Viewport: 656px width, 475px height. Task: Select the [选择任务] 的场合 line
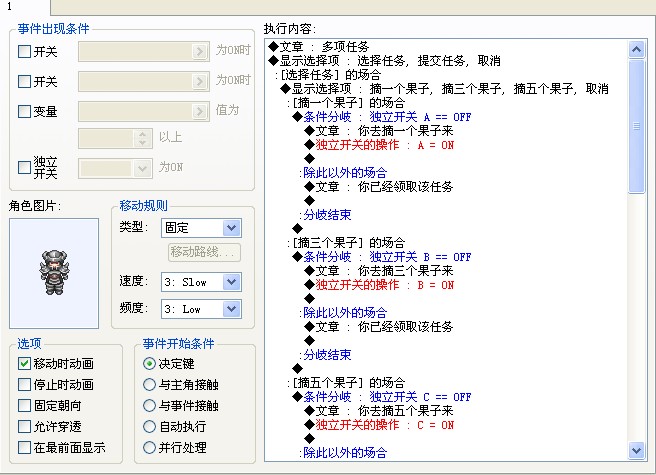328,75
